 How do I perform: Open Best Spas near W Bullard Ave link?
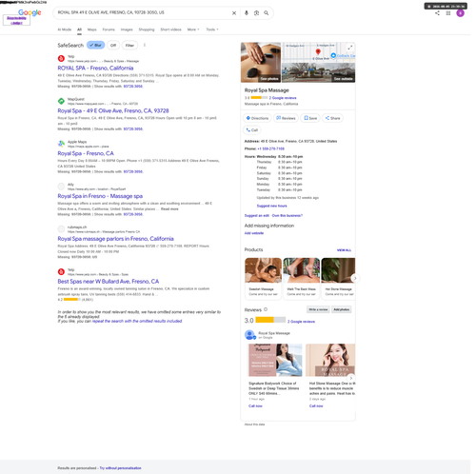pos(109,282)
